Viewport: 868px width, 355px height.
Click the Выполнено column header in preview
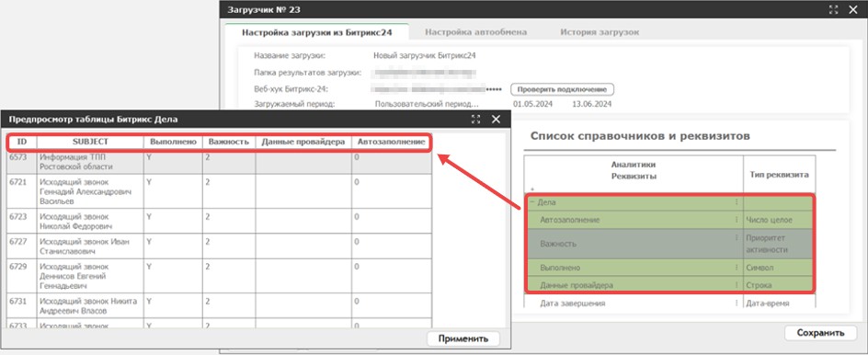173,142
